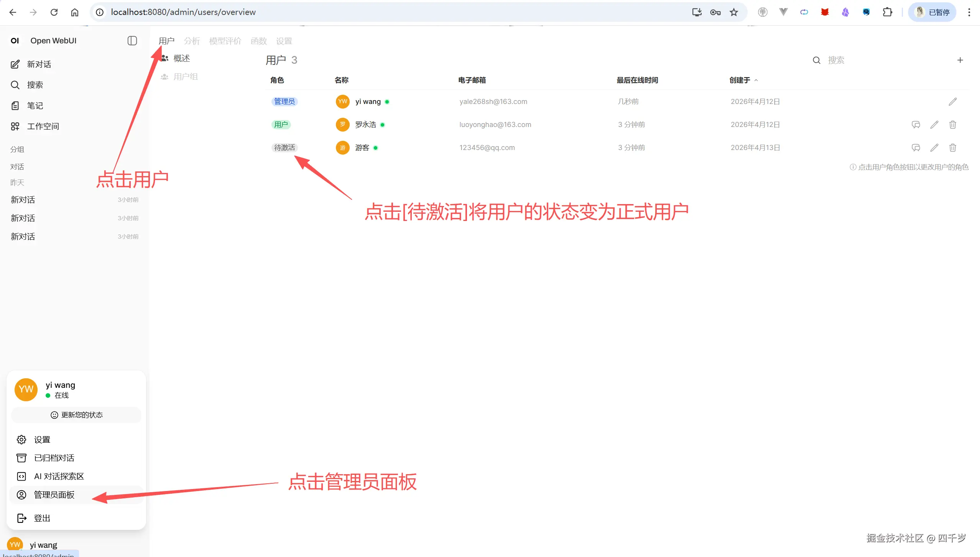
Task: Toggle the 创建于 column sort arrow
Action: tap(756, 80)
